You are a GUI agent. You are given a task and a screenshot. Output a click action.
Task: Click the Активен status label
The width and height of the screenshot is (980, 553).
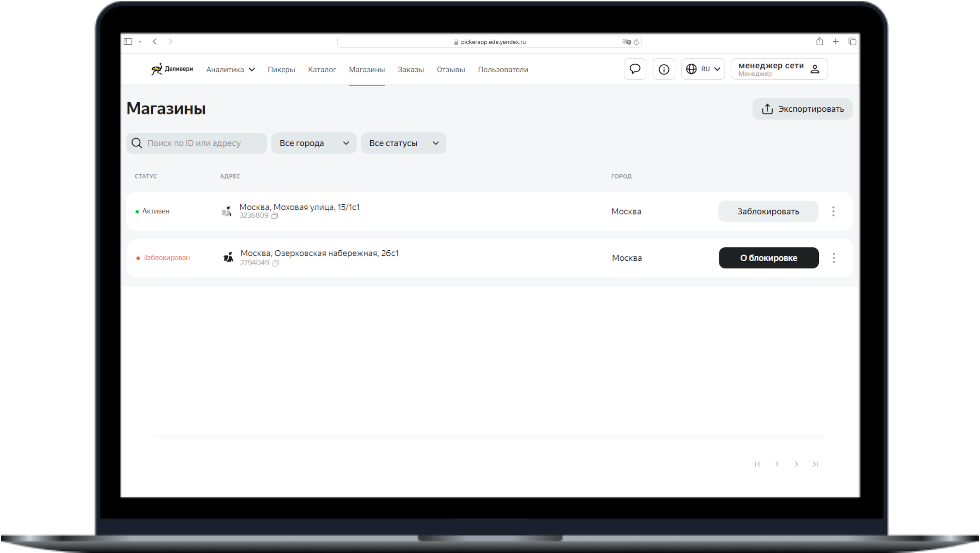[x=156, y=211]
